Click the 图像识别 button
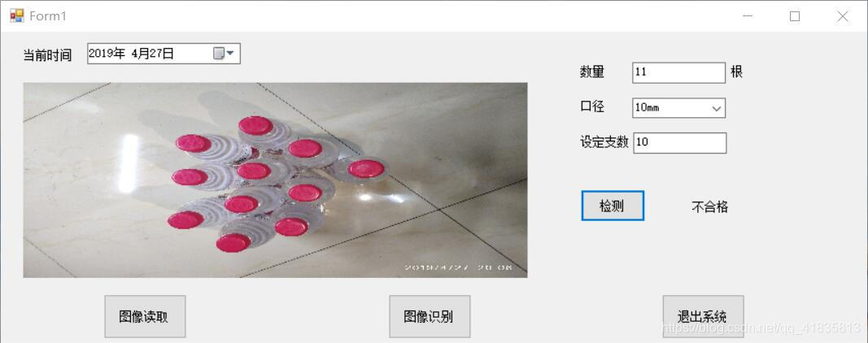 point(430,316)
